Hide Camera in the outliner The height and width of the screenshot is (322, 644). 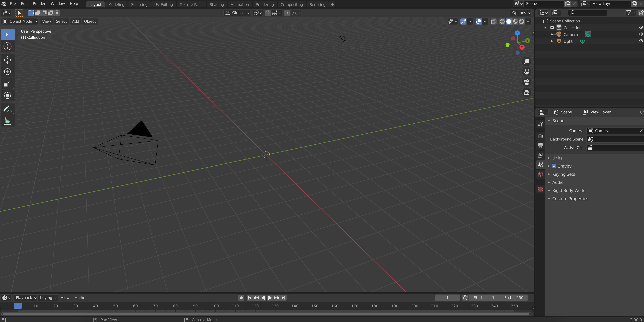point(641,34)
